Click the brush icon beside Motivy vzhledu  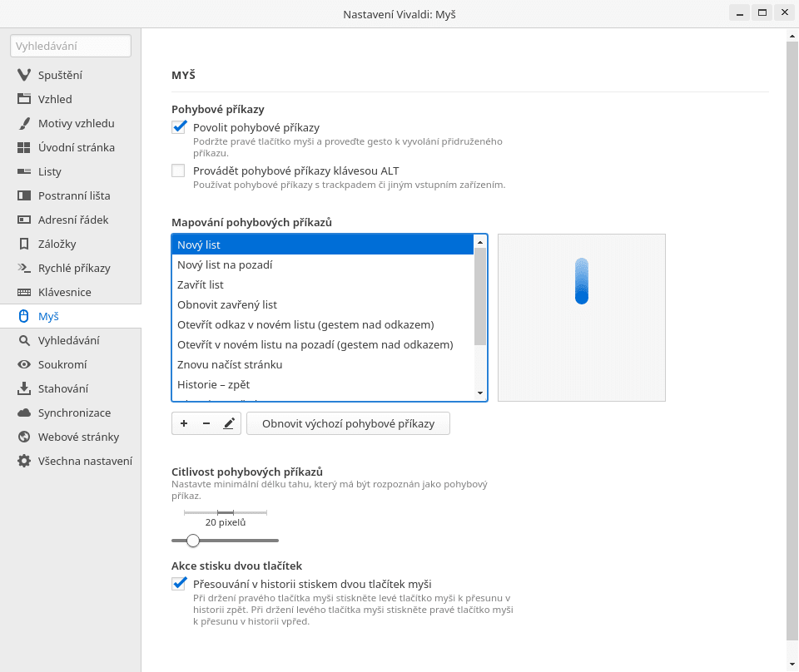click(x=24, y=123)
